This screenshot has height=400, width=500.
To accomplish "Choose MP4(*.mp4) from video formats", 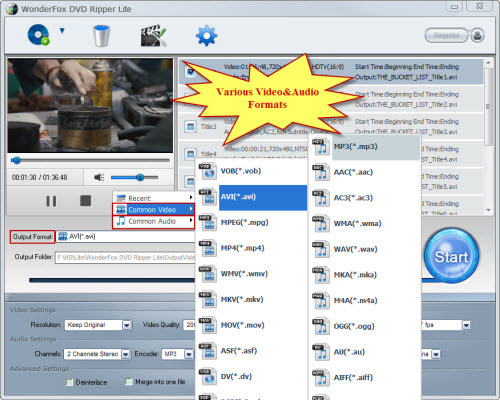I will tap(251, 248).
